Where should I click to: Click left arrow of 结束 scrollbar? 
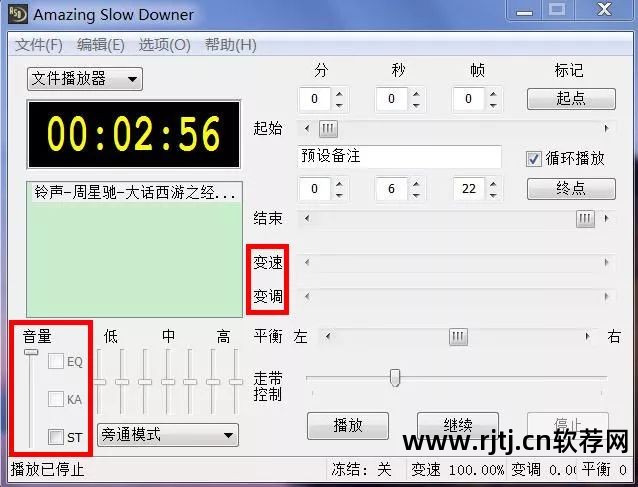(307, 218)
